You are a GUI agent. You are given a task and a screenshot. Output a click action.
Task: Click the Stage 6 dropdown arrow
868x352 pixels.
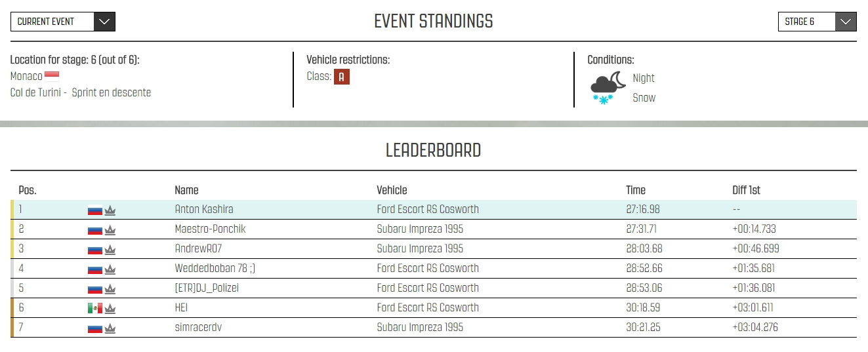846,22
